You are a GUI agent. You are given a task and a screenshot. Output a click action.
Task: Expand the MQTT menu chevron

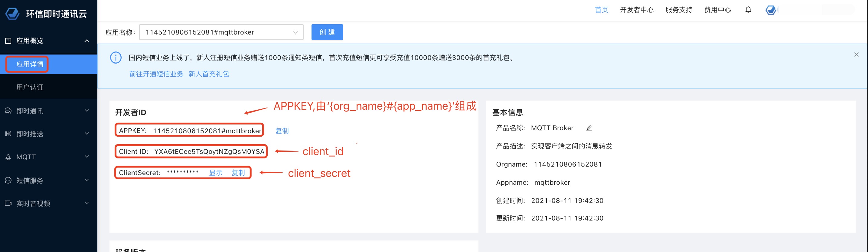coord(86,157)
